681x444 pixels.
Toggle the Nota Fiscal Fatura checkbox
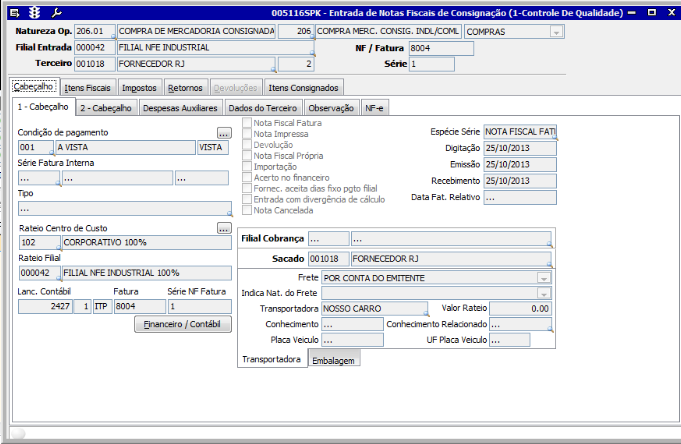pos(247,123)
